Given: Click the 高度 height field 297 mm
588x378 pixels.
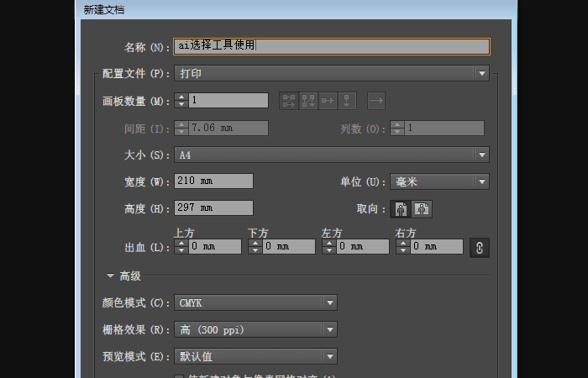Looking at the screenshot, I should 213,207.
